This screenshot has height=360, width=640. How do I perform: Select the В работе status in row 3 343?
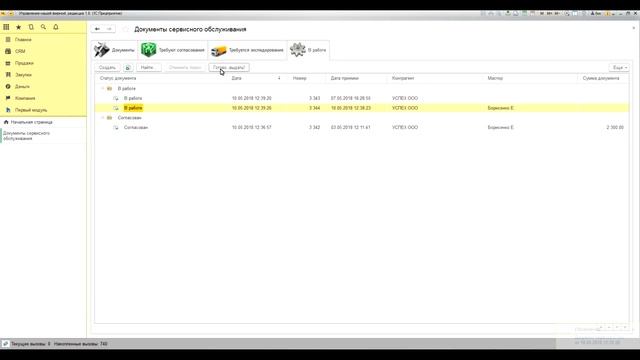pyautogui.click(x=133, y=98)
